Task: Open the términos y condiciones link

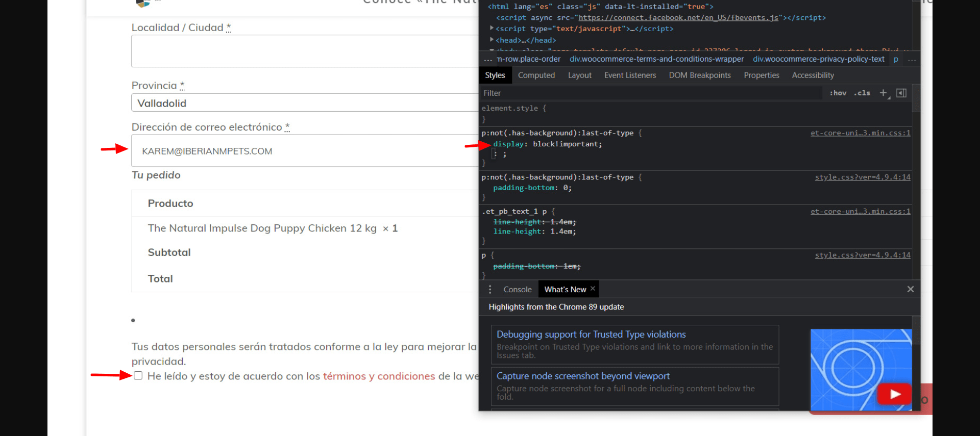Action: click(379, 376)
